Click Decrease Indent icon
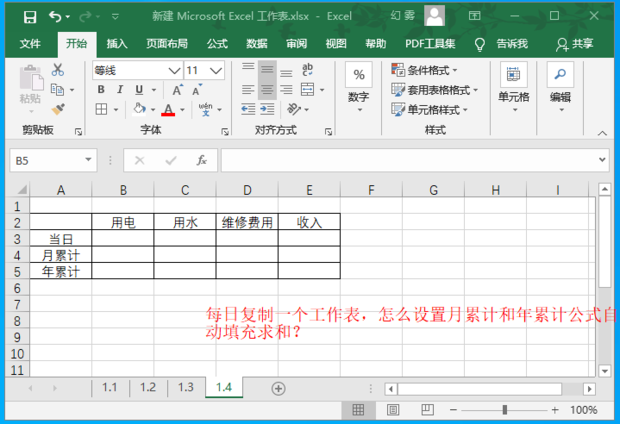 pyautogui.click(x=248, y=109)
